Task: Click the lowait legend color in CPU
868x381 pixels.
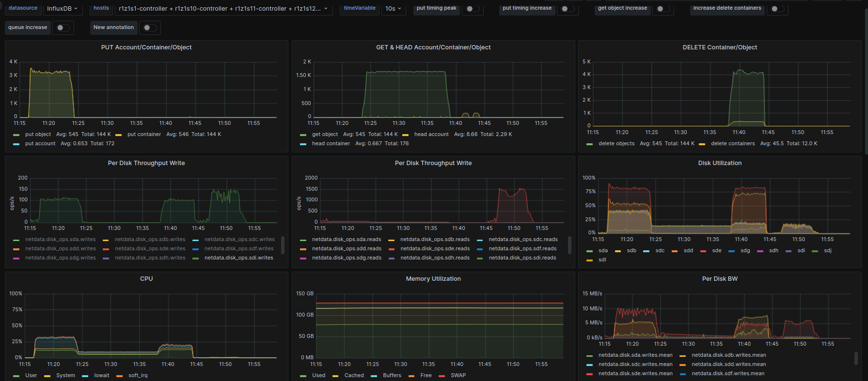Action: click(x=85, y=376)
